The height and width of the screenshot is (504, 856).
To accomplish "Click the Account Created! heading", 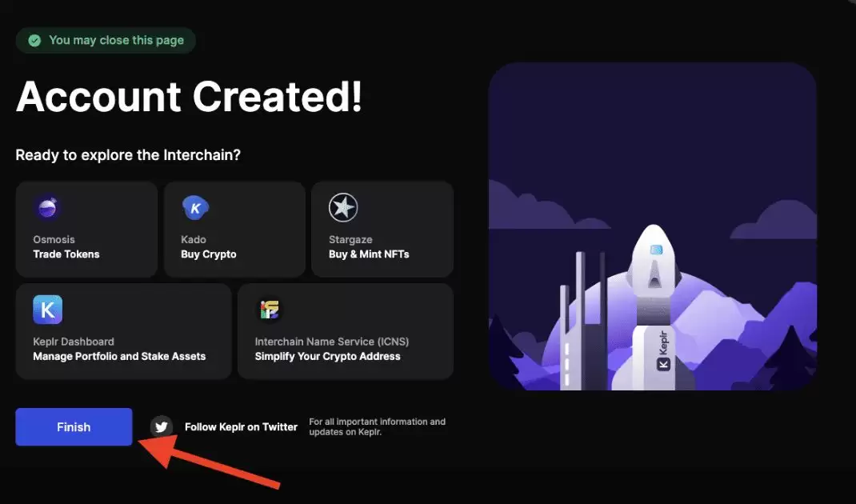I will [190, 97].
